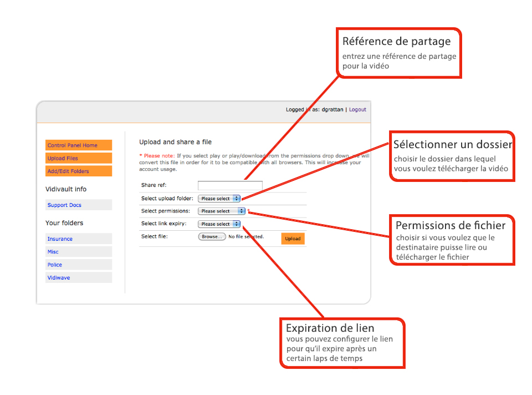Click the Upload and share a file heading
Screen dimensions: 532x395
[175, 143]
